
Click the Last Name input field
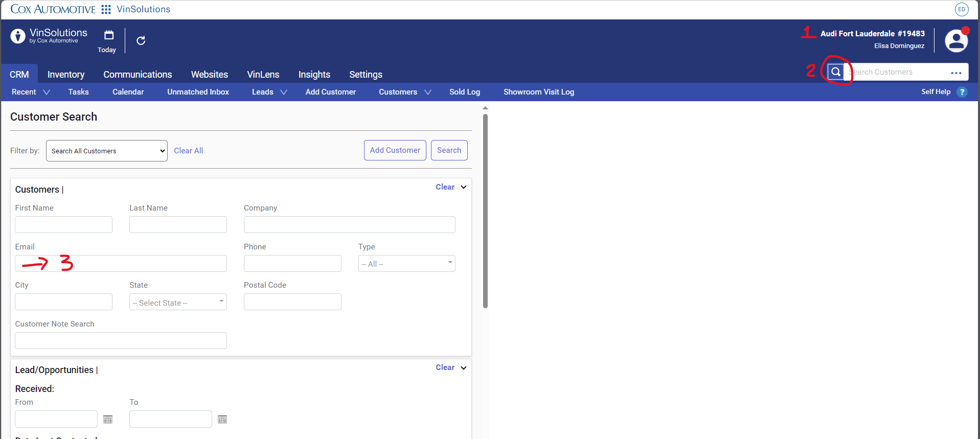(178, 225)
